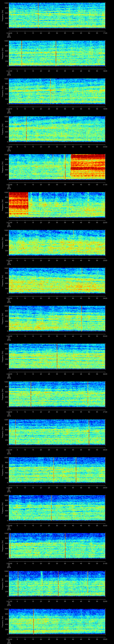Click the spectrogram panel starting at 3:19:00
Image resolution: width=114 pixels, height=644 pixels.
pos(57,129)
